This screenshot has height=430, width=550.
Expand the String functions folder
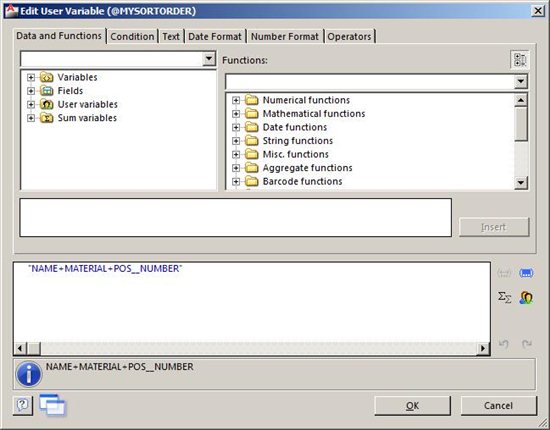click(x=236, y=141)
